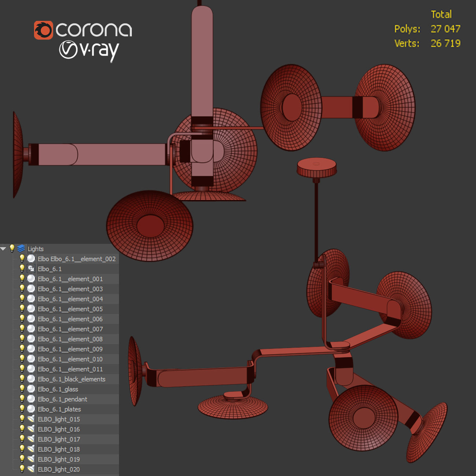The image size is (476, 476).
Task: Select Elbo_6.1__element_009 in the list
Action: [70, 349]
